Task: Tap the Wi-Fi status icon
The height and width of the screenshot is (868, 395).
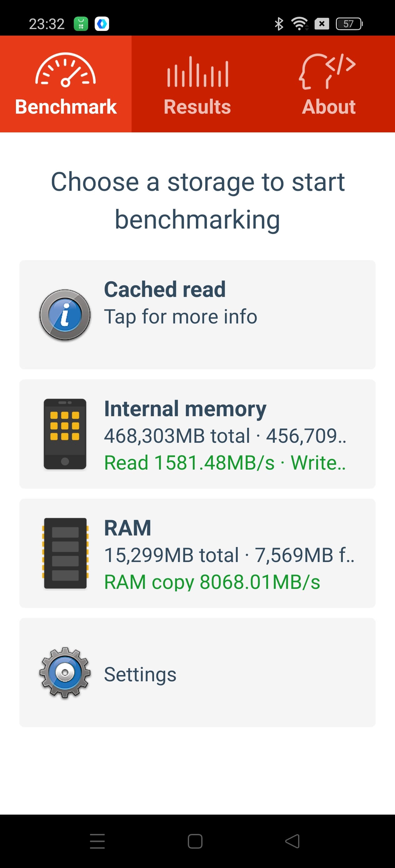Action: point(300,24)
